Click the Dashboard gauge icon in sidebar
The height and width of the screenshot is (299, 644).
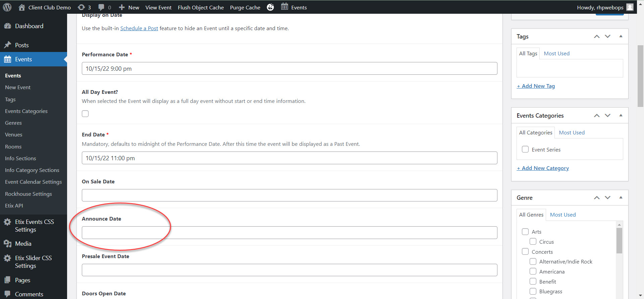tap(7, 26)
